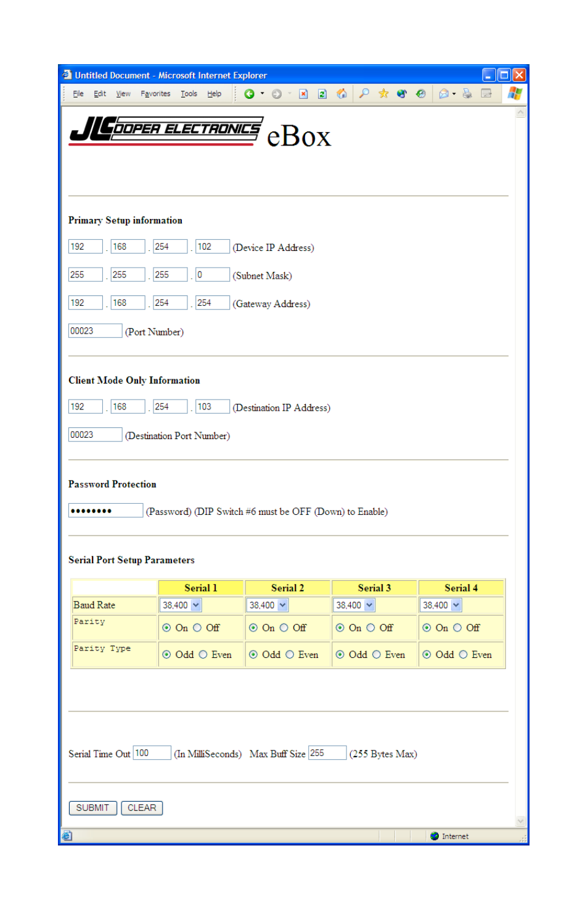Image resolution: width=588 pixels, height=909 pixels.
Task: Open the Favorites menu
Action: 155,94
